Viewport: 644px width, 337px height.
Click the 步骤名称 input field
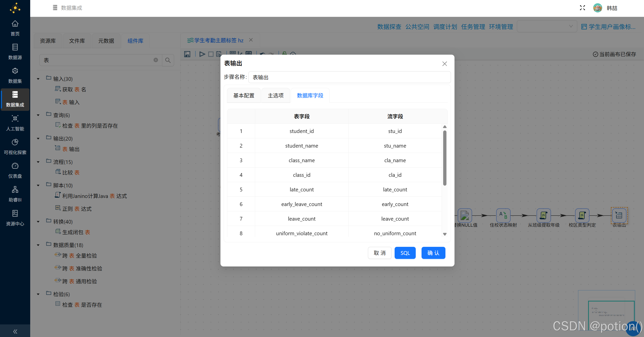(349, 77)
